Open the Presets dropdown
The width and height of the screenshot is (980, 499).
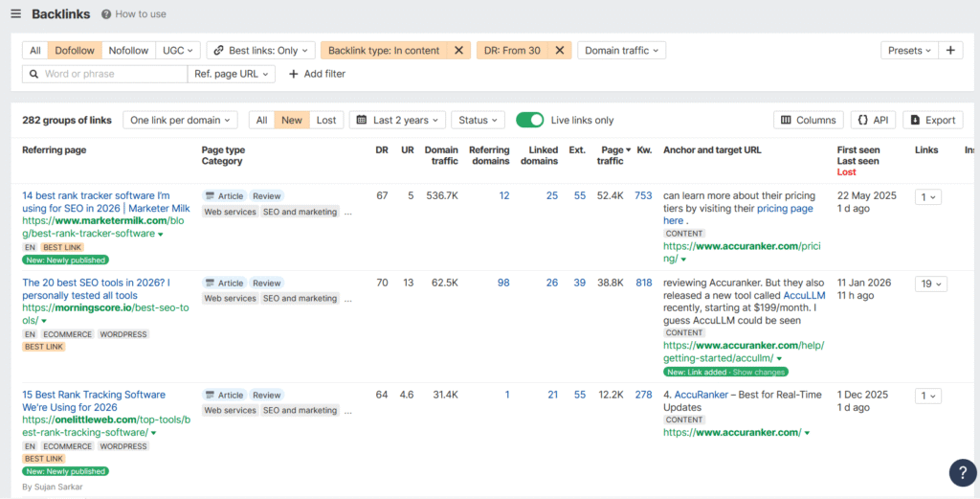click(x=909, y=51)
